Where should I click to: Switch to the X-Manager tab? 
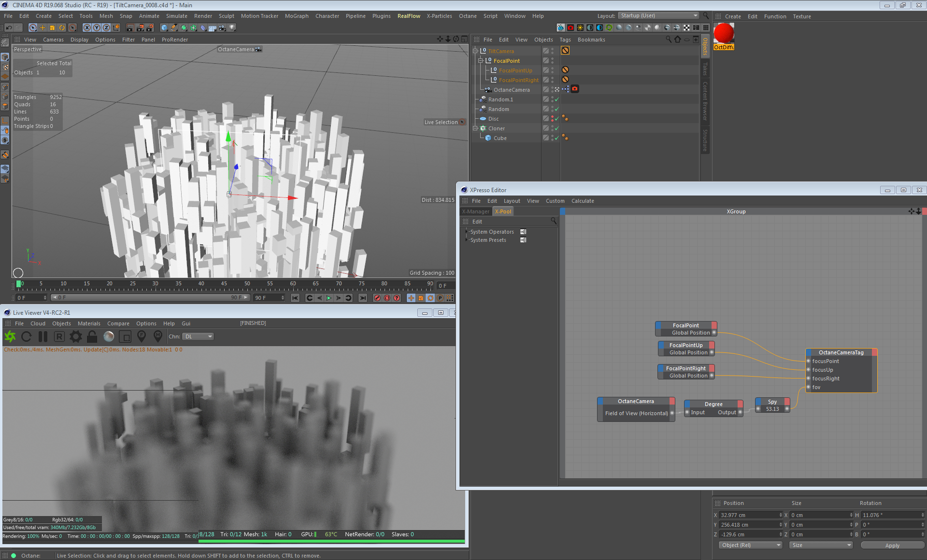(476, 211)
